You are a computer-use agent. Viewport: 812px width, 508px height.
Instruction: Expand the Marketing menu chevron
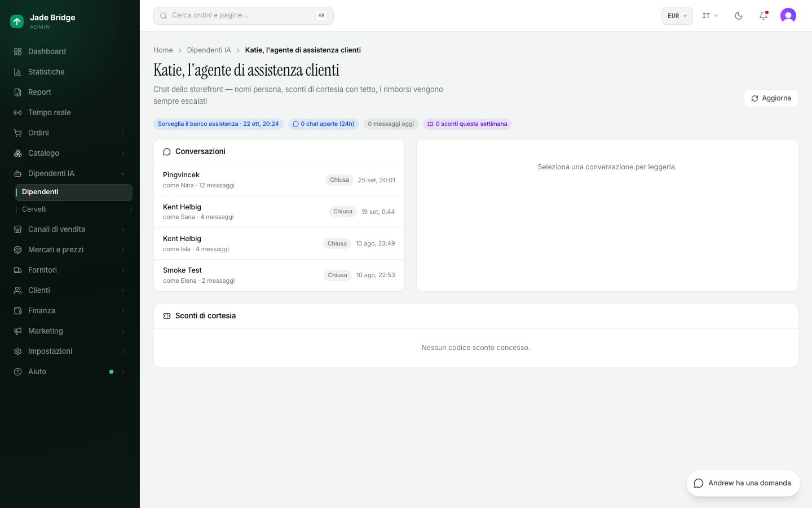[123, 331]
